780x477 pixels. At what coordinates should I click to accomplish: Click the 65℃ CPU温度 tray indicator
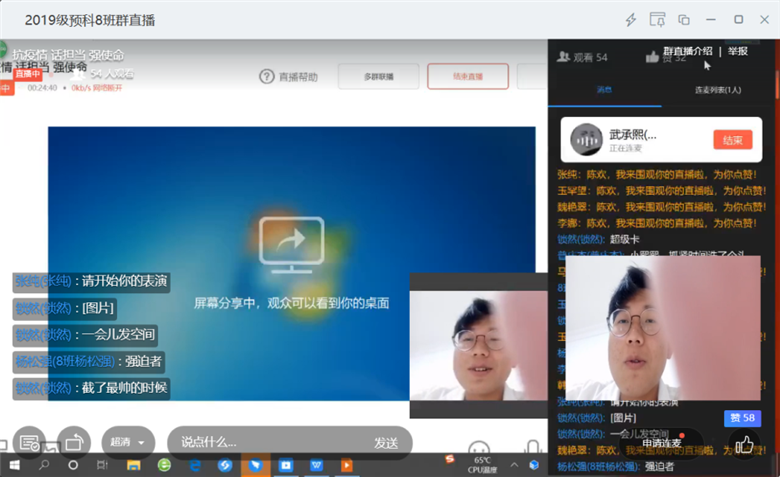tap(482, 465)
